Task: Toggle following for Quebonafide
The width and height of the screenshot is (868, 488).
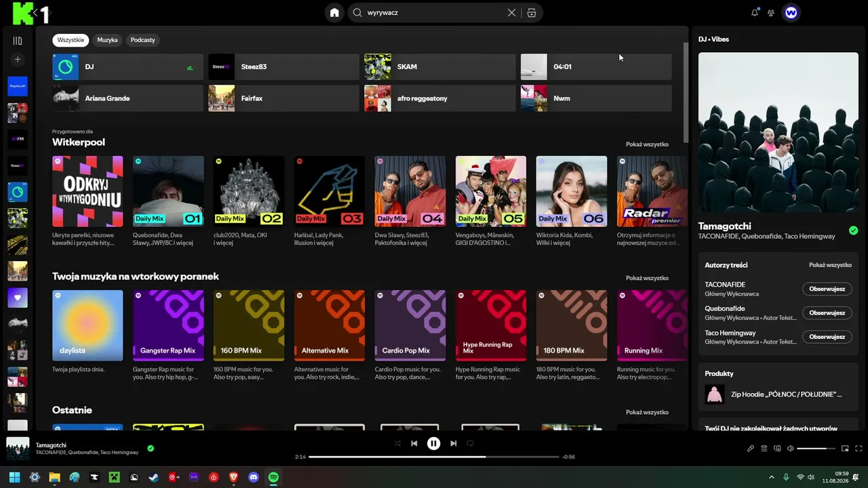Action: point(827,312)
